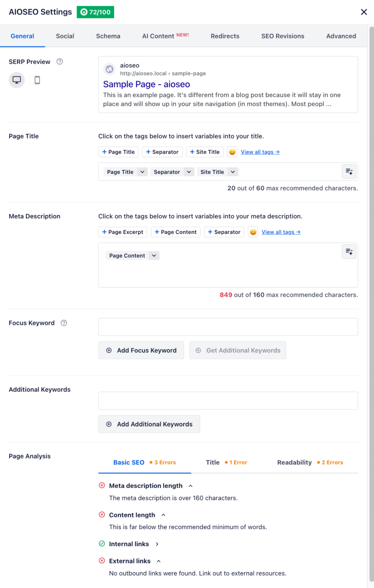Open the Page Content tag dropdown
374x588 pixels.
click(x=154, y=256)
